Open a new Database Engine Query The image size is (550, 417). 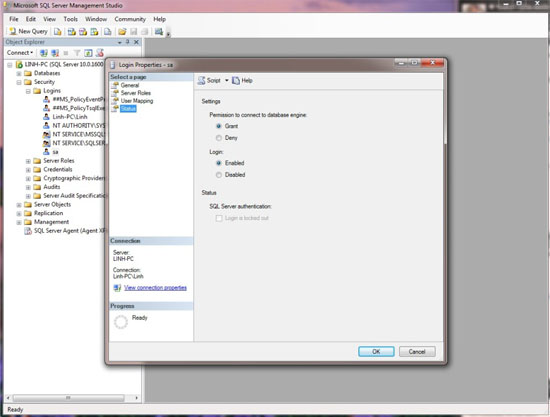click(x=58, y=32)
